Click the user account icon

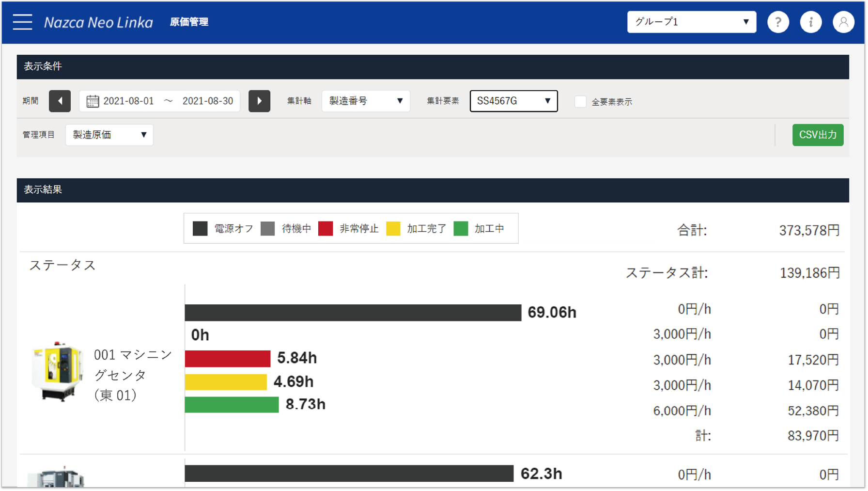843,21
